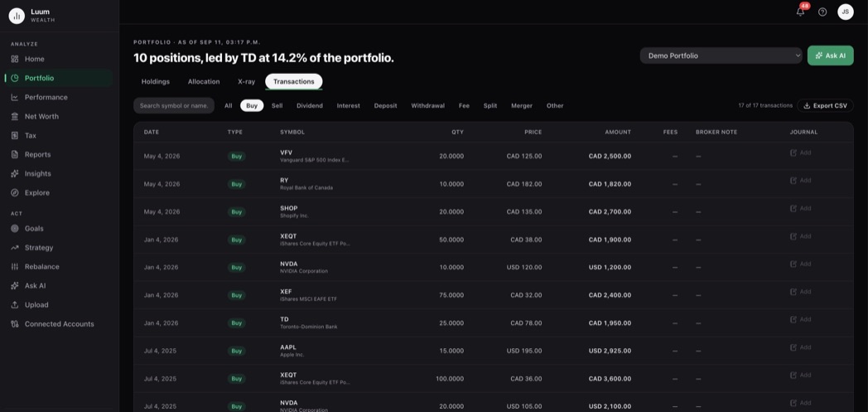Expand the Demo Portfolio dropdown
Image resolution: width=868 pixels, height=412 pixels.
721,56
